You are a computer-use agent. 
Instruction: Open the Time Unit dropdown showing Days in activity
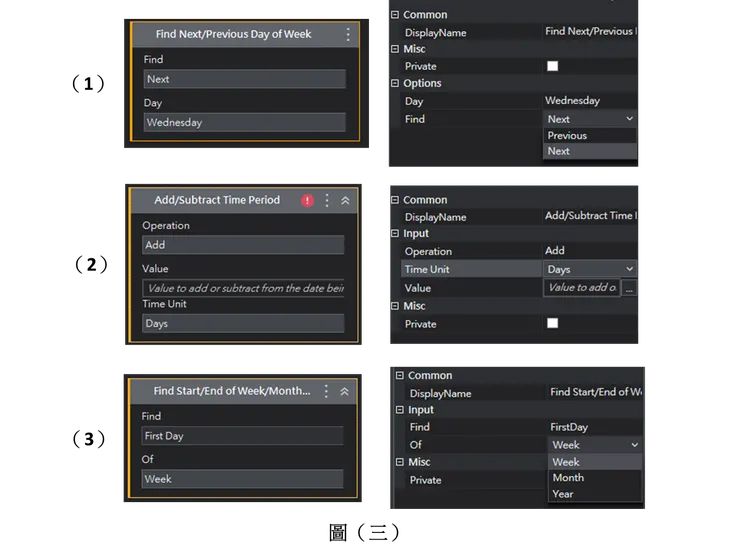243,324
